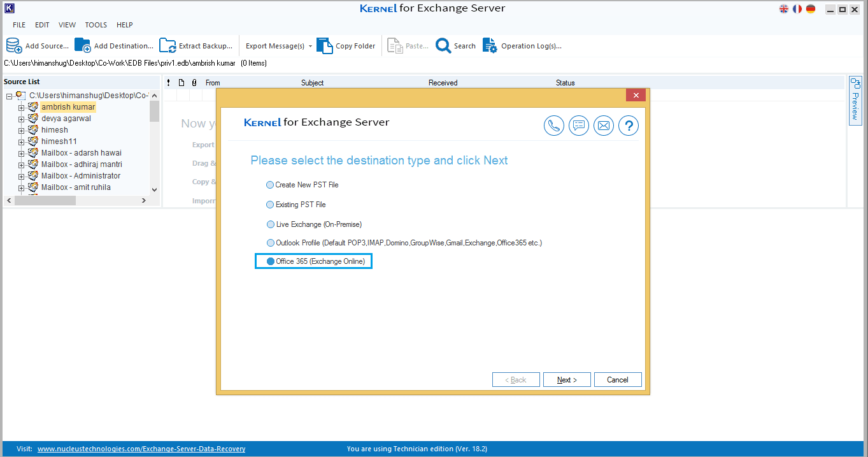Screen dimensions: 868x457
Task: Open the vertical Preview tab
Action: click(x=855, y=101)
